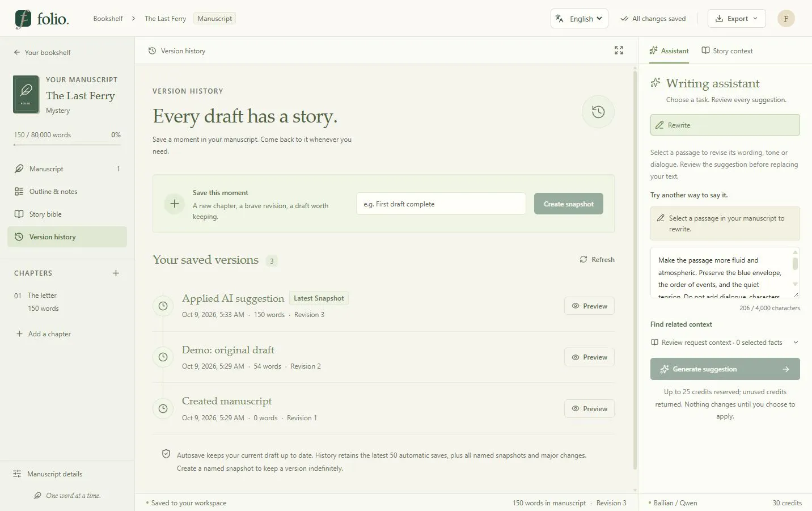Open chapter 01 The letter
The width and height of the screenshot is (812, 511).
coord(67,302)
